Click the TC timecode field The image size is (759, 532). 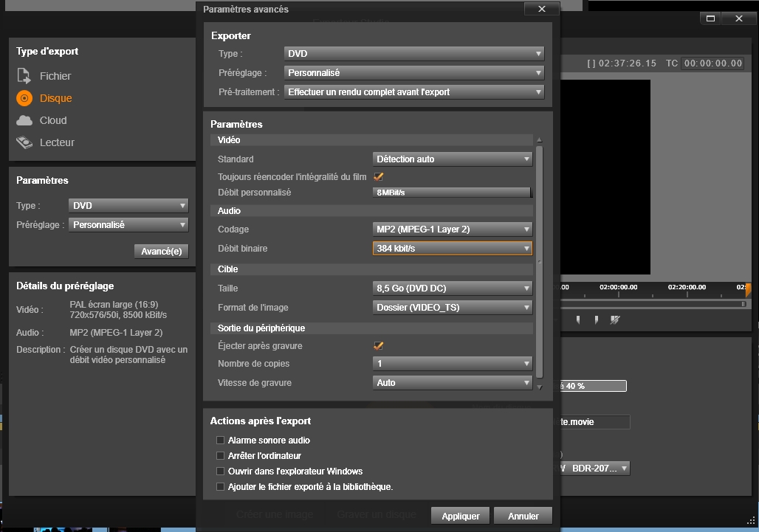pyautogui.click(x=712, y=63)
